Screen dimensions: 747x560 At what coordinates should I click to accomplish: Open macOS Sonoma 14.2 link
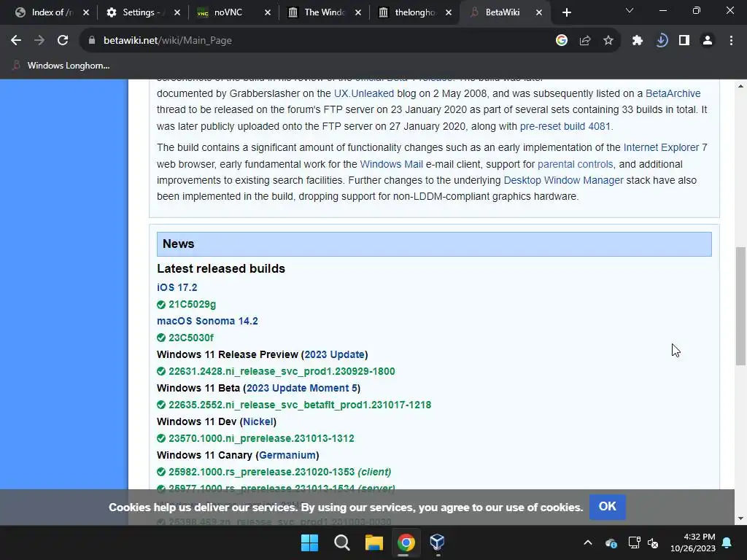(x=207, y=321)
